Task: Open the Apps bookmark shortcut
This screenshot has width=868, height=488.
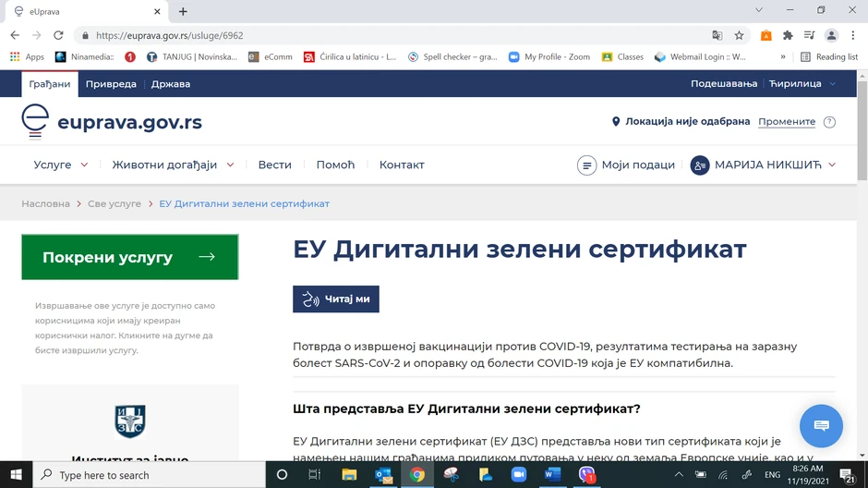Action: point(27,56)
